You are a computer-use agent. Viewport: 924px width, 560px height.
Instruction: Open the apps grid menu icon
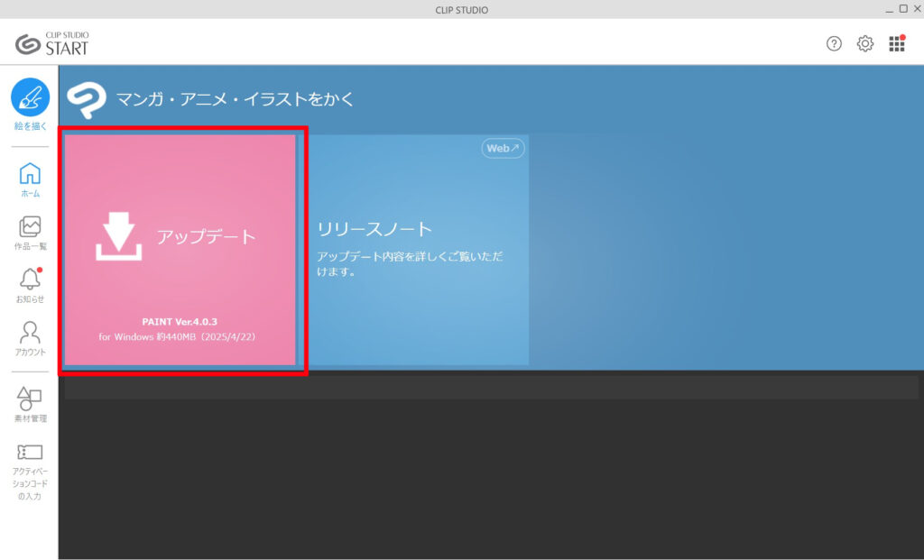897,43
